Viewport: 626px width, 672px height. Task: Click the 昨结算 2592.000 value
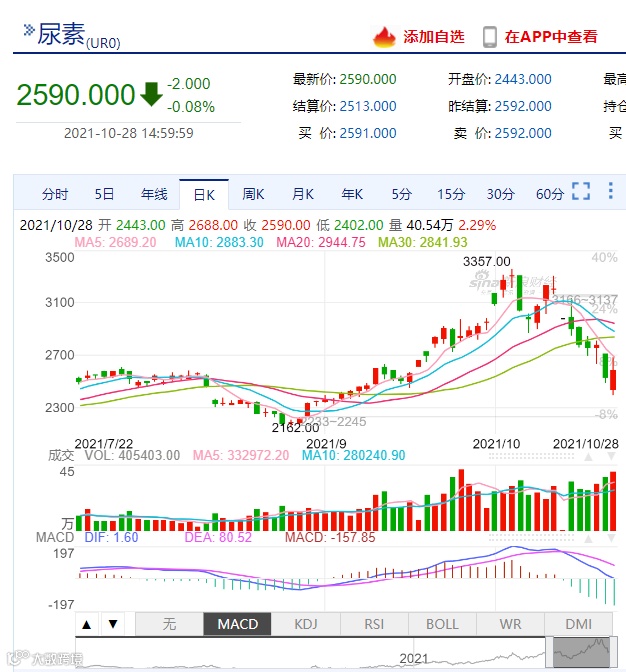[523, 106]
